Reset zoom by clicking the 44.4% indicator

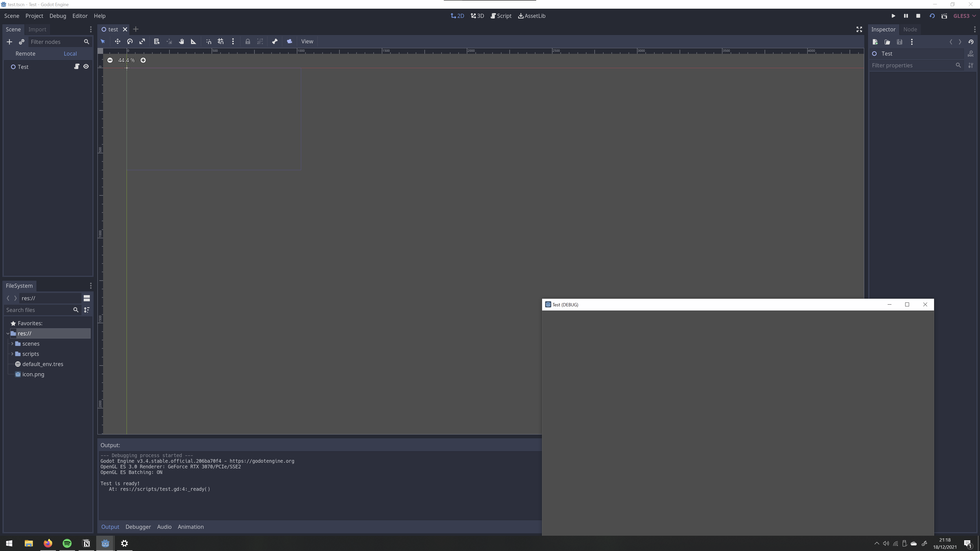click(x=126, y=60)
